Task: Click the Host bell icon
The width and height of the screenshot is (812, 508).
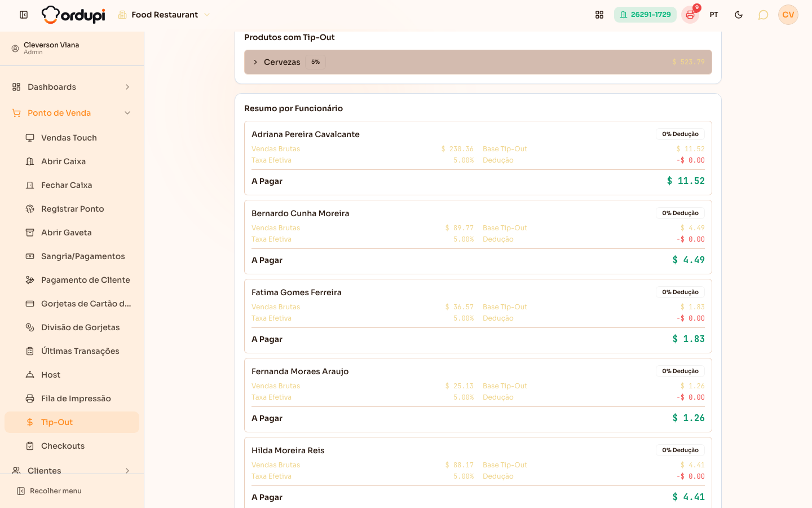Action: pyautogui.click(x=30, y=375)
